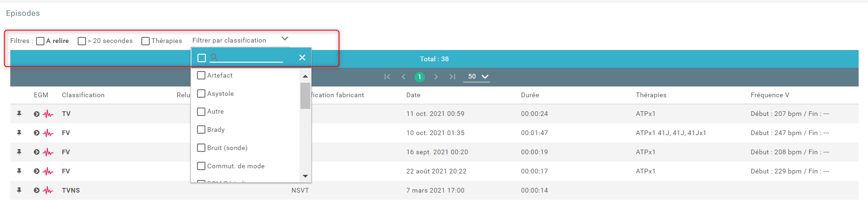The height and width of the screenshot is (201, 868).
Task: Select page 1 in the pagination
Action: pyautogui.click(x=420, y=77)
